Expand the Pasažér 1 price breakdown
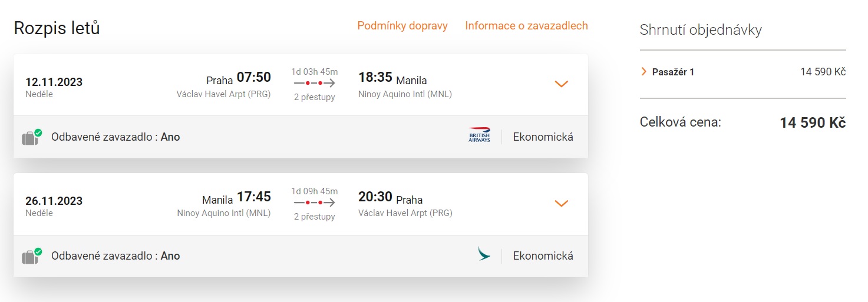 coord(643,72)
